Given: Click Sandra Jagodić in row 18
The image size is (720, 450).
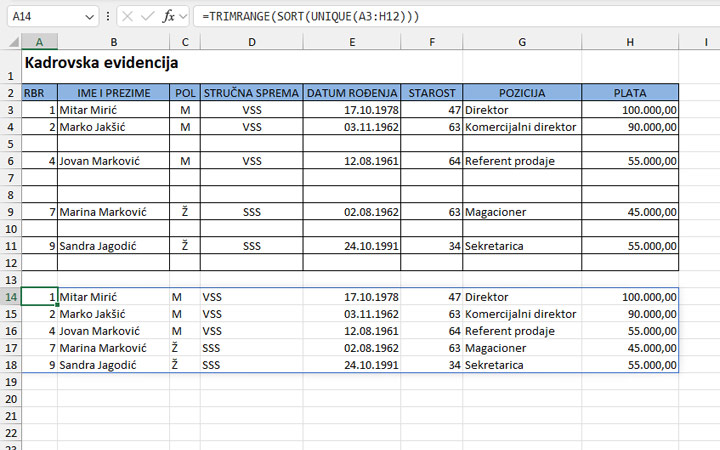Looking at the screenshot, I should point(112,365).
